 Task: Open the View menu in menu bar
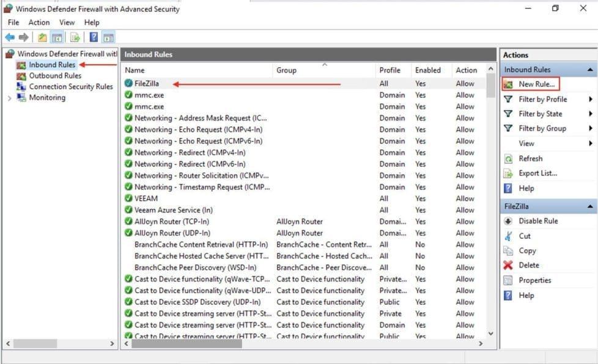tap(67, 23)
